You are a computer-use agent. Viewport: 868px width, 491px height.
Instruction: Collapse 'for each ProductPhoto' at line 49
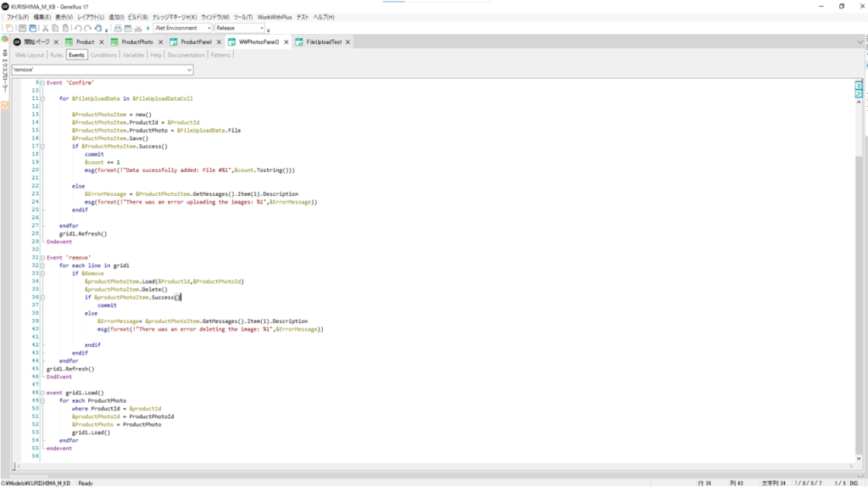tap(42, 401)
